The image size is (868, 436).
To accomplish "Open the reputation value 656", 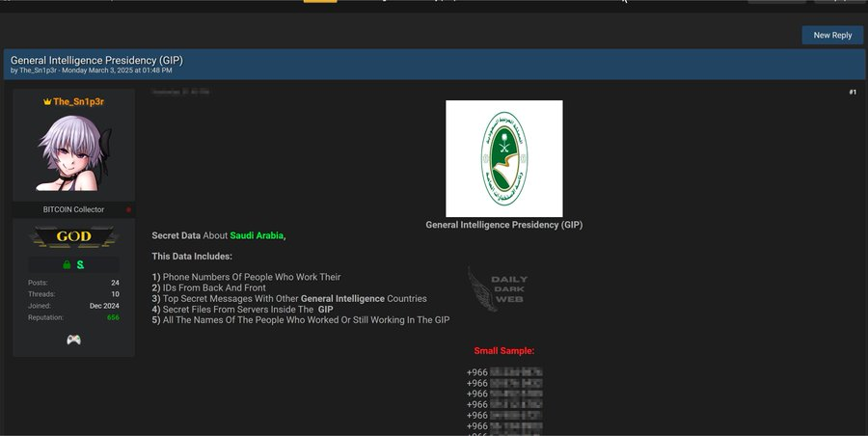I will click(113, 317).
